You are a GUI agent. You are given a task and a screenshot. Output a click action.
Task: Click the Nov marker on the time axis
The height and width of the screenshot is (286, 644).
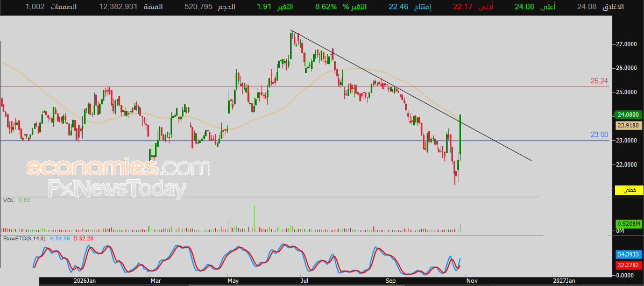pos(472,281)
